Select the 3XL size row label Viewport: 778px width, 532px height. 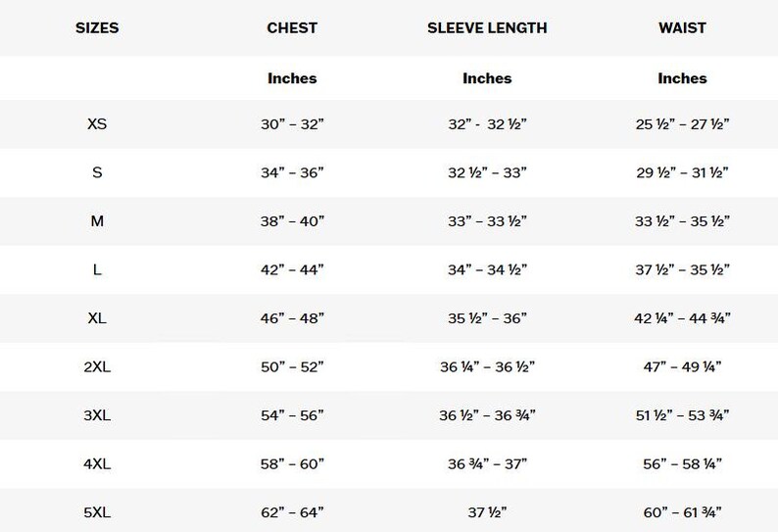tap(97, 414)
